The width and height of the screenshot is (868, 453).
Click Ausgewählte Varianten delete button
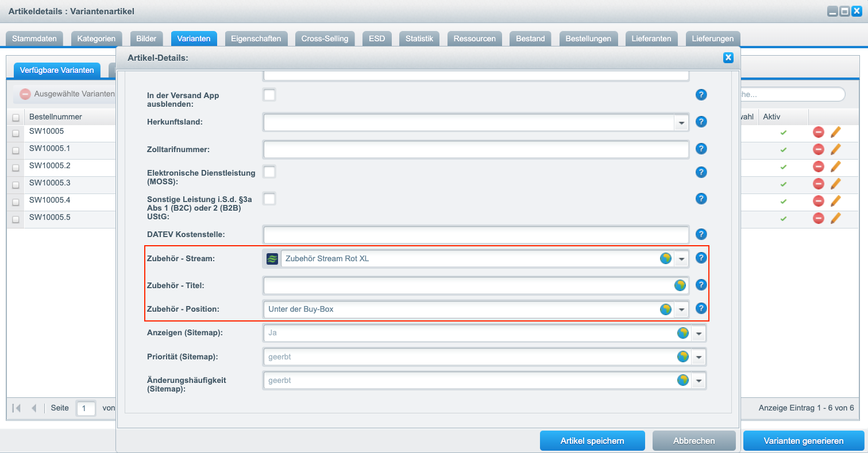coord(66,94)
